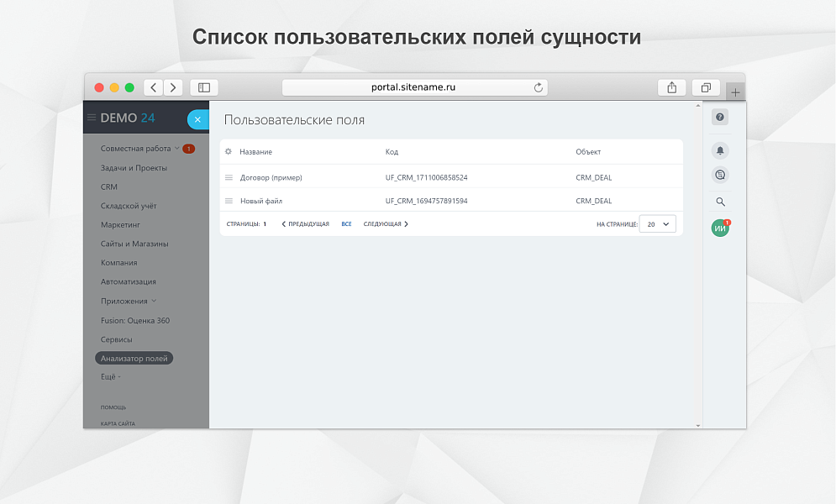
Task: Click the hamburger menu next to DEMO 24
Action: [91, 118]
